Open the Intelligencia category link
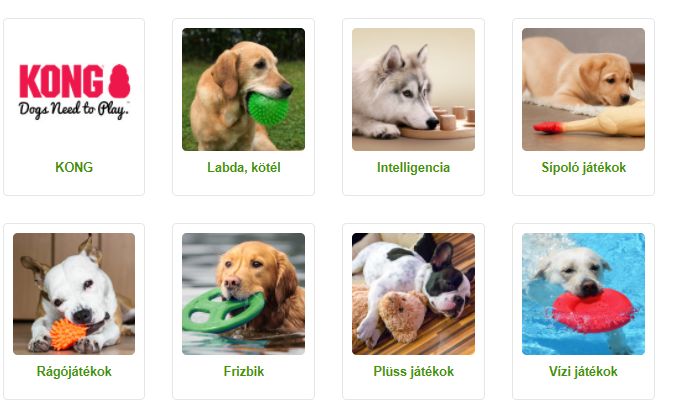 tap(413, 168)
